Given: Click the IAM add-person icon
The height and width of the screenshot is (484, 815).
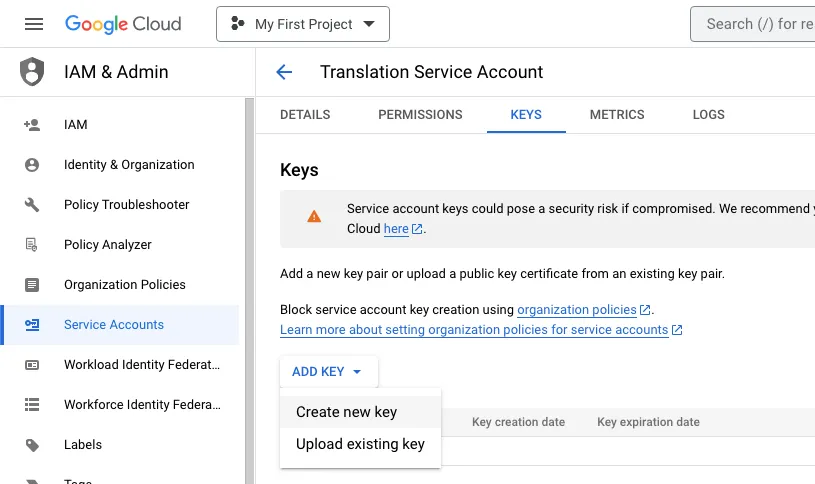Looking at the screenshot, I should pyautogui.click(x=32, y=125).
